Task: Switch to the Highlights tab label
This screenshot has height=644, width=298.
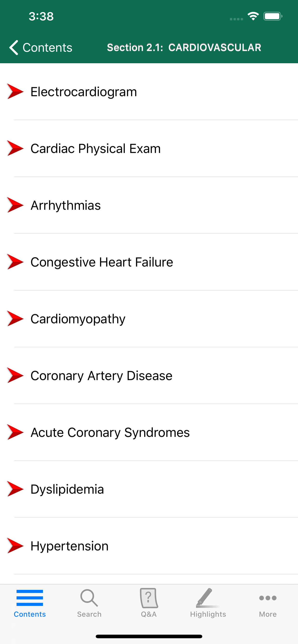Action: [x=208, y=614]
